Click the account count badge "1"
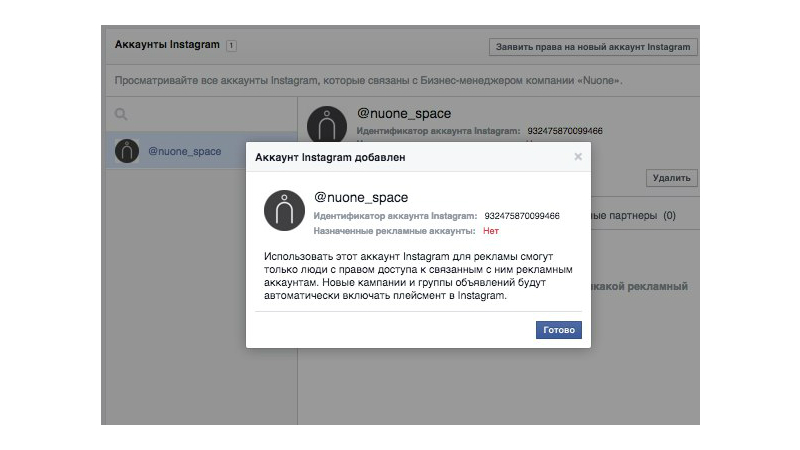This screenshot has height=450, width=800. tap(231, 46)
